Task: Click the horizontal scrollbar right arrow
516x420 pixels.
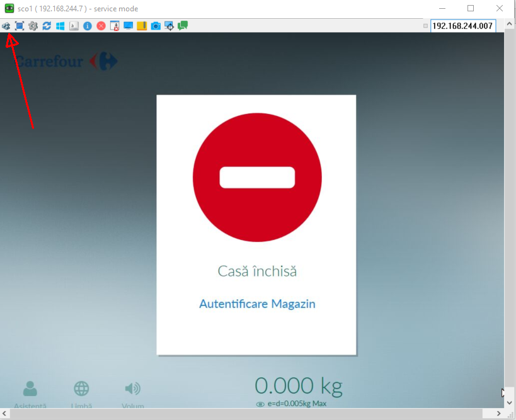Action: (x=499, y=414)
